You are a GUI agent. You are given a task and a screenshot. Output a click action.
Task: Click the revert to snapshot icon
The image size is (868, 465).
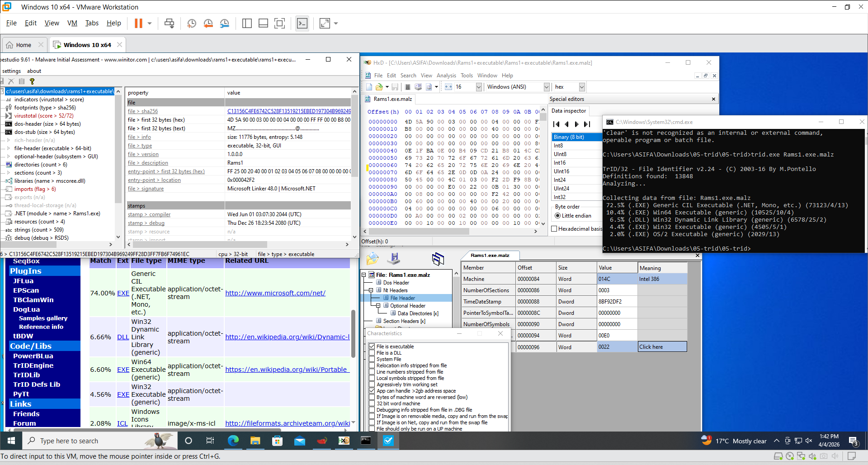(x=208, y=24)
